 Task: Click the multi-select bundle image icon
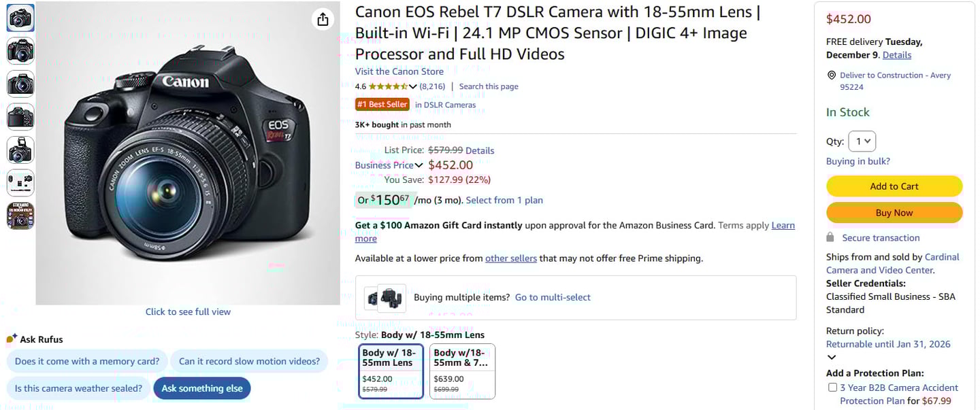click(x=385, y=298)
